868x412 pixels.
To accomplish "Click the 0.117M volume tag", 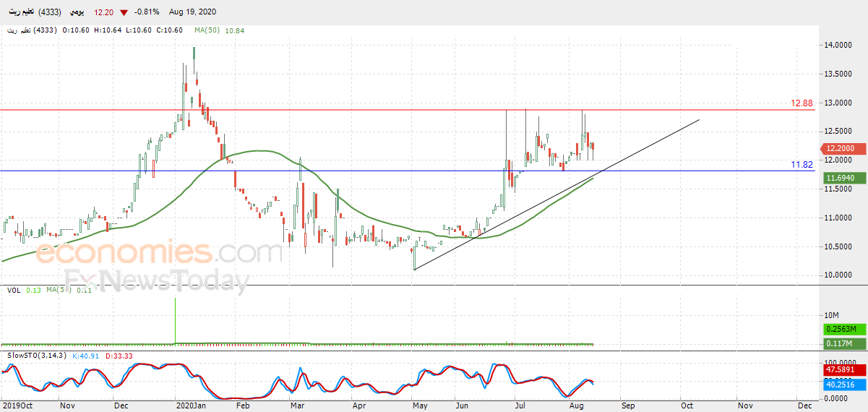I will [x=845, y=343].
